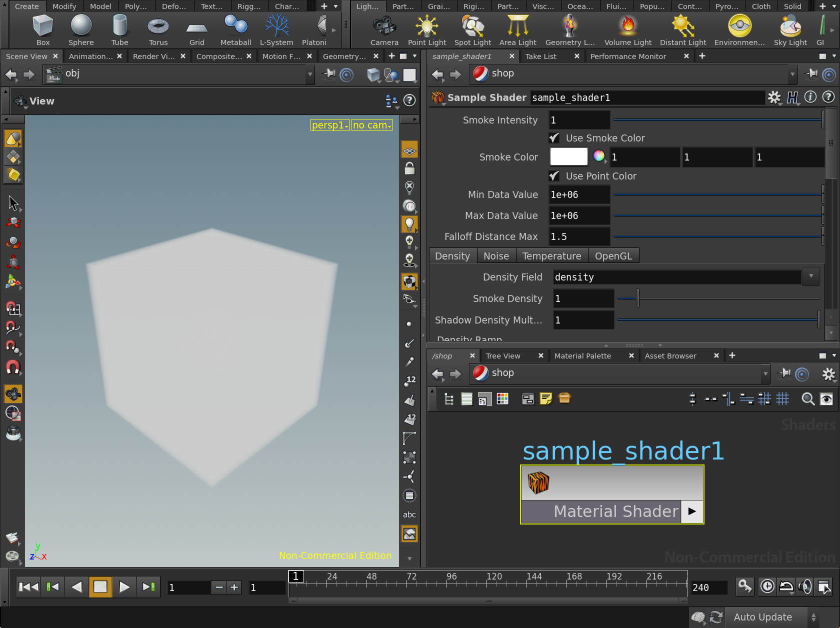Expand the no cam camera menu
This screenshot has width=840, height=628.
371,125
